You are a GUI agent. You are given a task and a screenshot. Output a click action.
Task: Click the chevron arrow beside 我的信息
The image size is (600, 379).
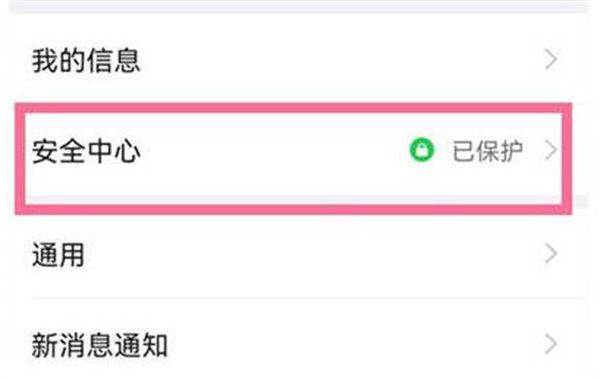(x=550, y=59)
